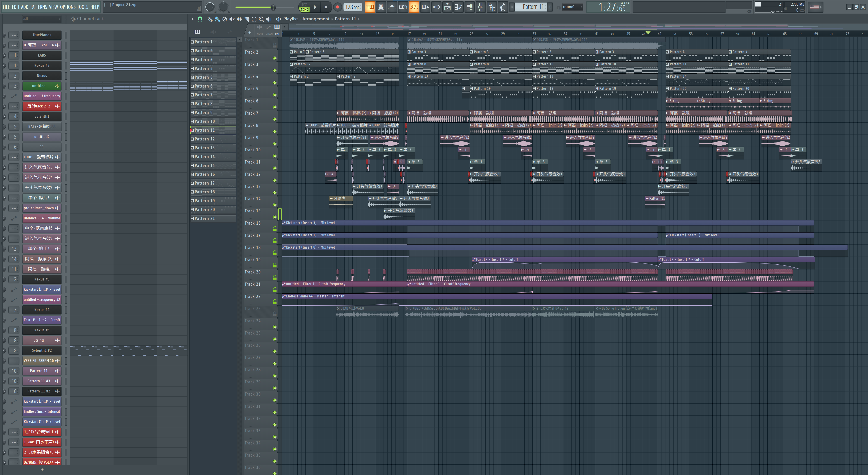Click the 128.000 tempo field

(x=353, y=7)
